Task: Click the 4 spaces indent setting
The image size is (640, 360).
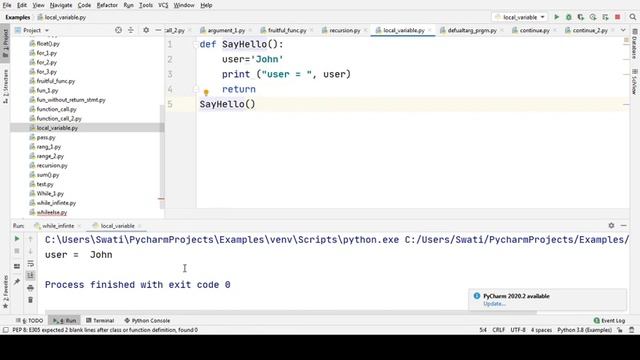Action: click(541, 330)
